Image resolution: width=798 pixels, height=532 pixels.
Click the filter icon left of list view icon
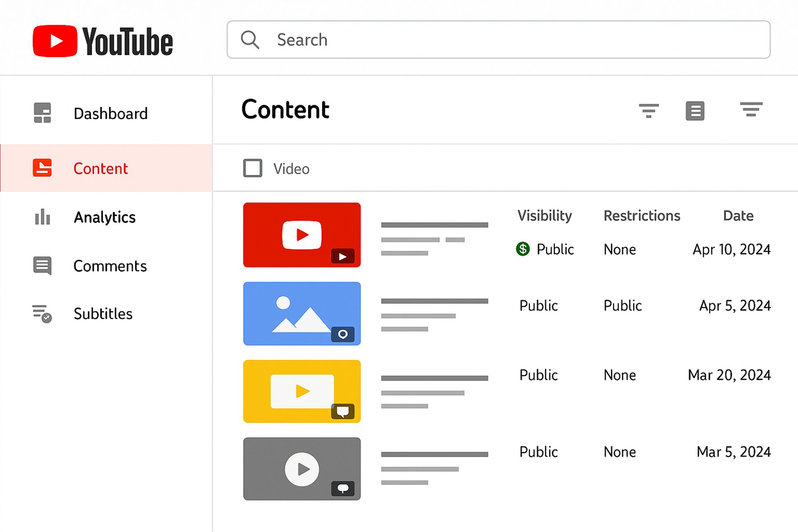click(x=649, y=111)
